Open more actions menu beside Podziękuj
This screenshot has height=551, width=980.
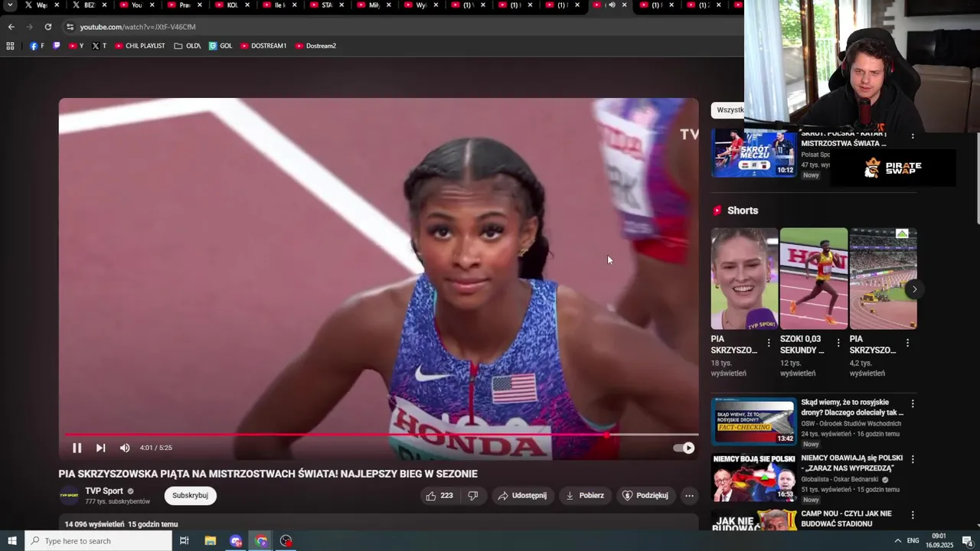689,496
